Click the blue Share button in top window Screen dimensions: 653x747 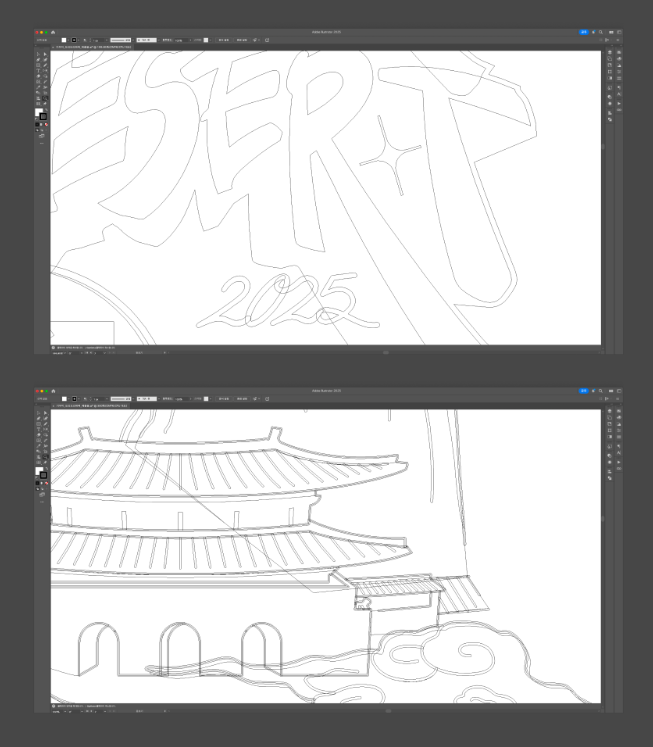[584, 33]
